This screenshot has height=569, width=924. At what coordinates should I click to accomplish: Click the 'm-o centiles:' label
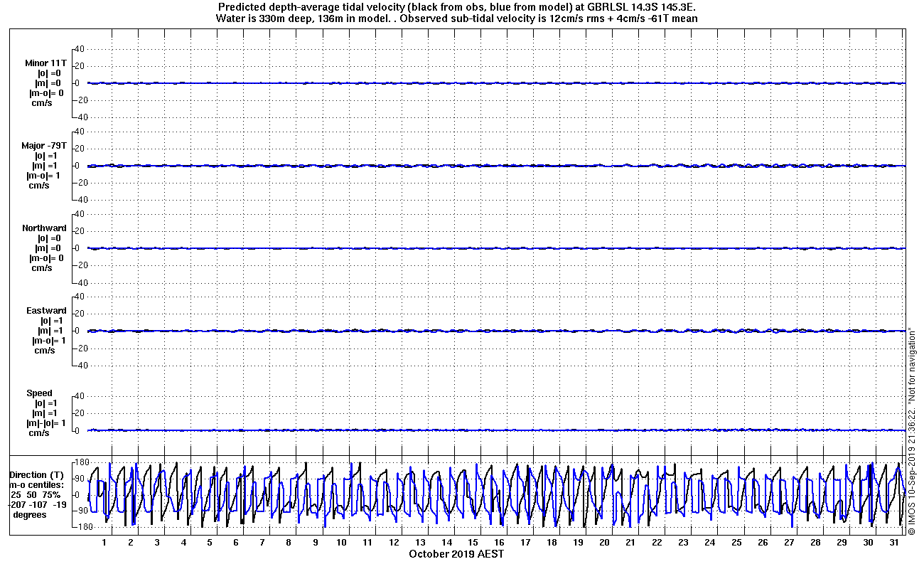pyautogui.click(x=38, y=485)
